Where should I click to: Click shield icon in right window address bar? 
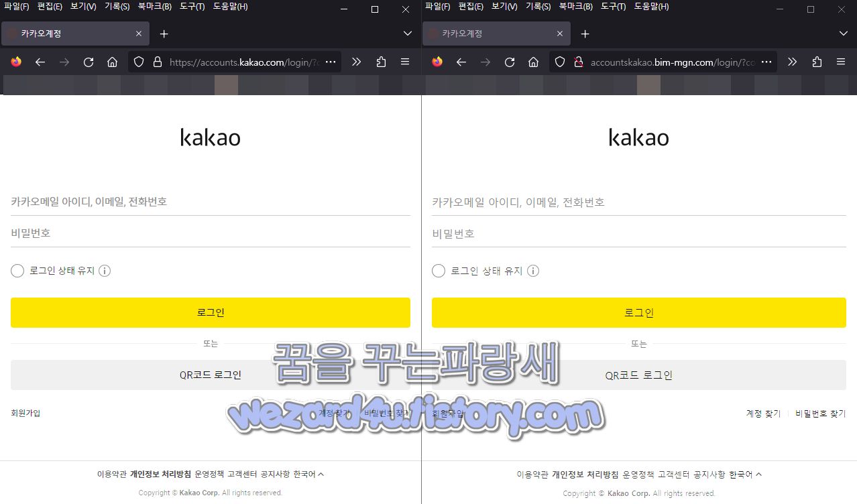click(x=560, y=62)
